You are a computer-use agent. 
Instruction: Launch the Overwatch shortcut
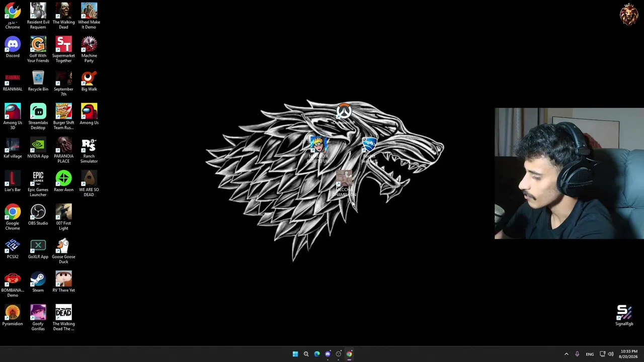coord(344,115)
